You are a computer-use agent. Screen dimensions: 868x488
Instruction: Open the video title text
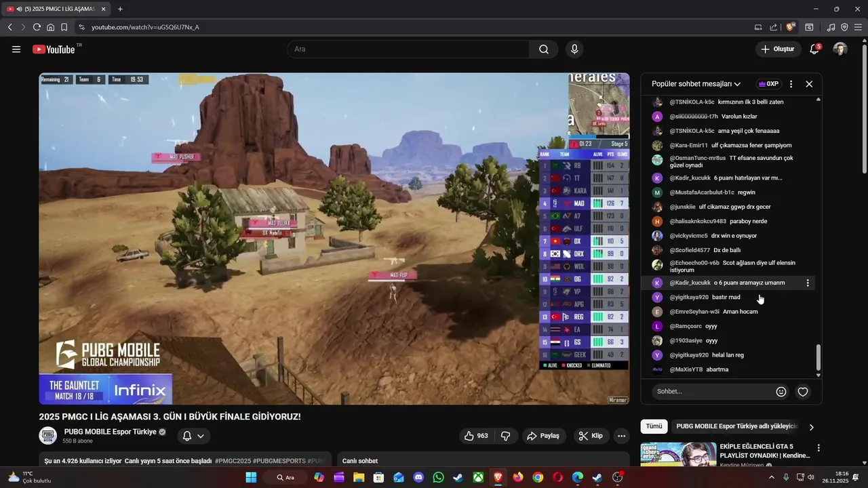point(170,416)
